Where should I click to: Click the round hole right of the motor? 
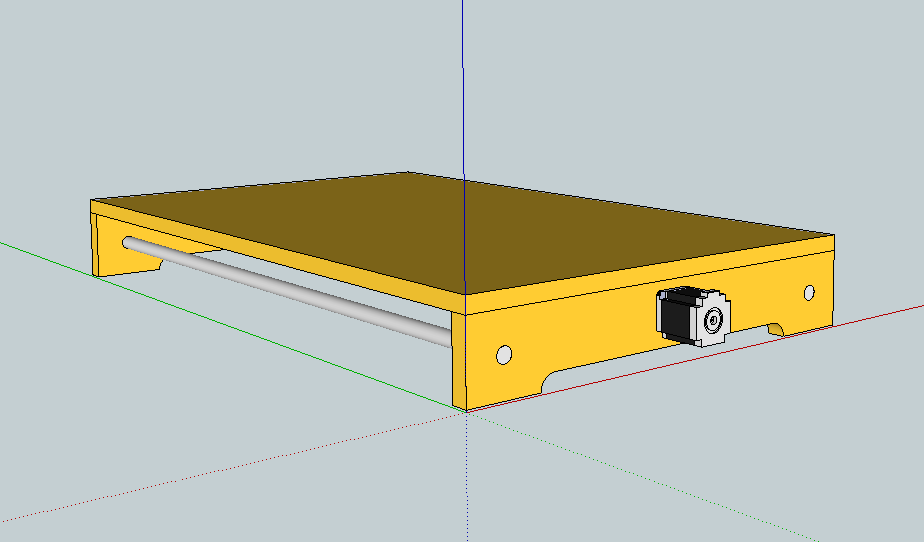[809, 293]
